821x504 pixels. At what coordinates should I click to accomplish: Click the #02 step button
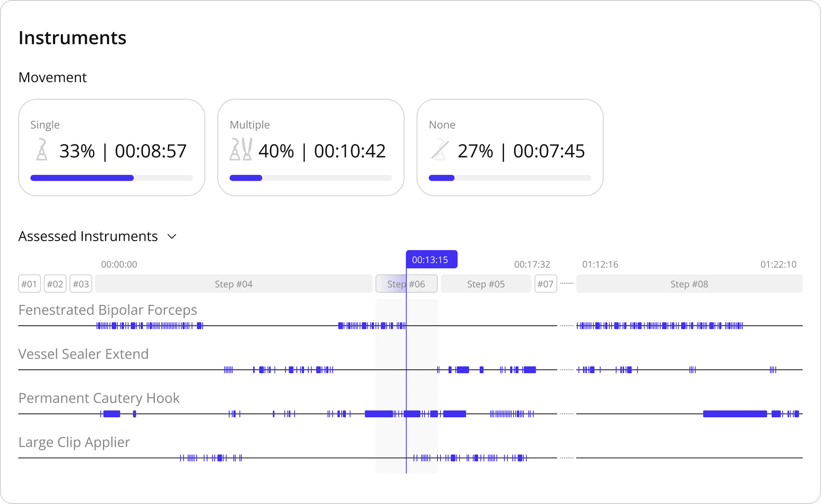click(55, 283)
